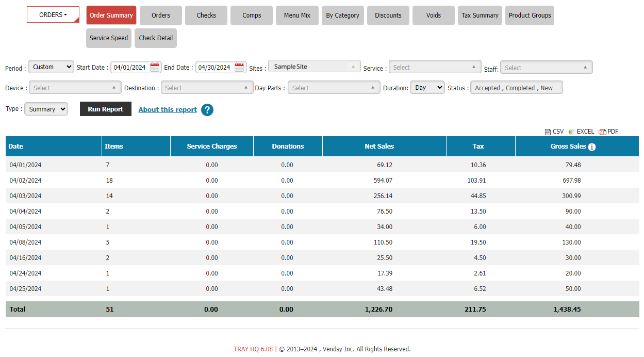The height and width of the screenshot is (357, 644).
Task: Open About this report link
Action: [x=168, y=109]
